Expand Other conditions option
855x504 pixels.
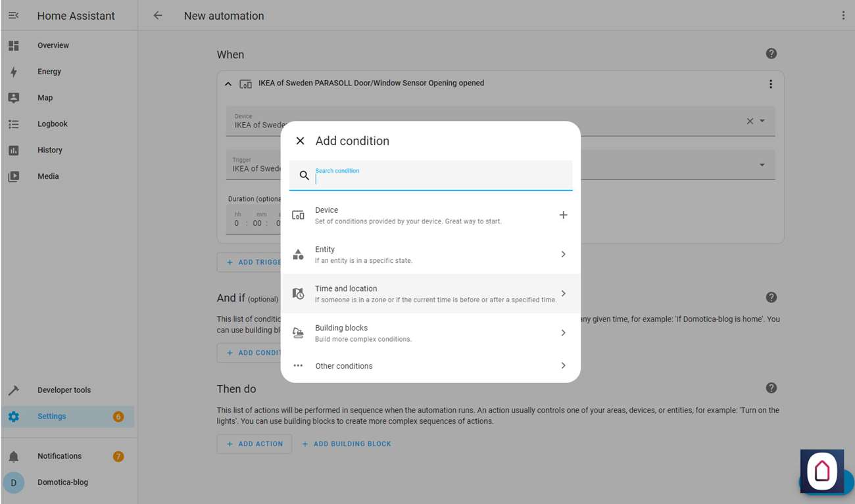430,366
